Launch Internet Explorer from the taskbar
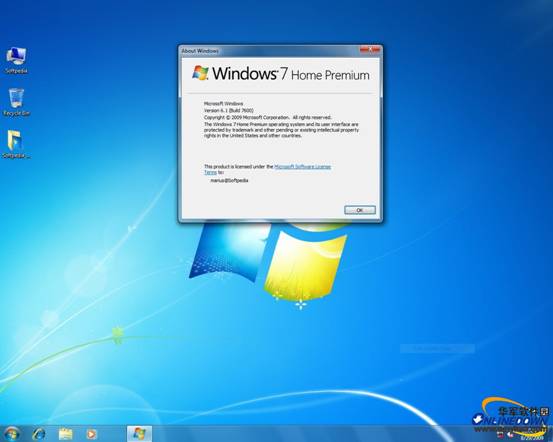 coord(39,434)
